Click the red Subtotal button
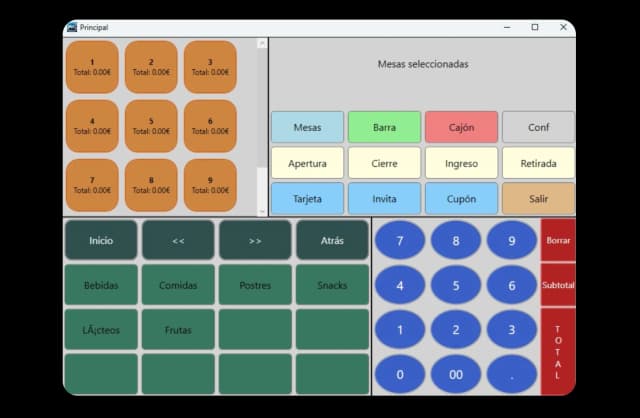The height and width of the screenshot is (418, 640). [x=558, y=285]
